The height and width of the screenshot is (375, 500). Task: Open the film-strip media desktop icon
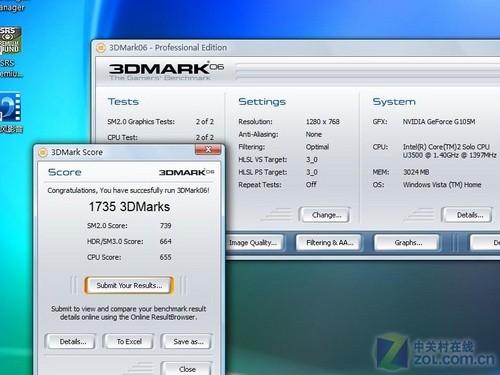pos(10,113)
